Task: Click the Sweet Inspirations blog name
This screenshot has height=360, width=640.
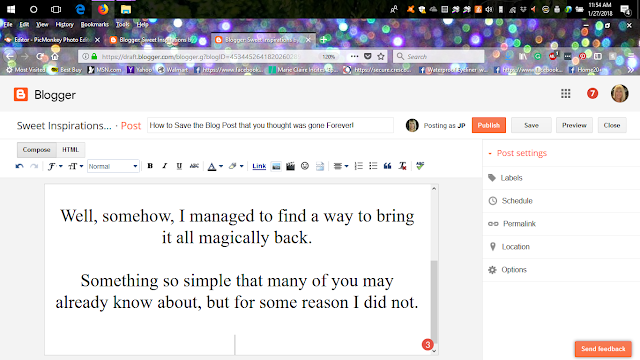Action: click(x=64, y=126)
